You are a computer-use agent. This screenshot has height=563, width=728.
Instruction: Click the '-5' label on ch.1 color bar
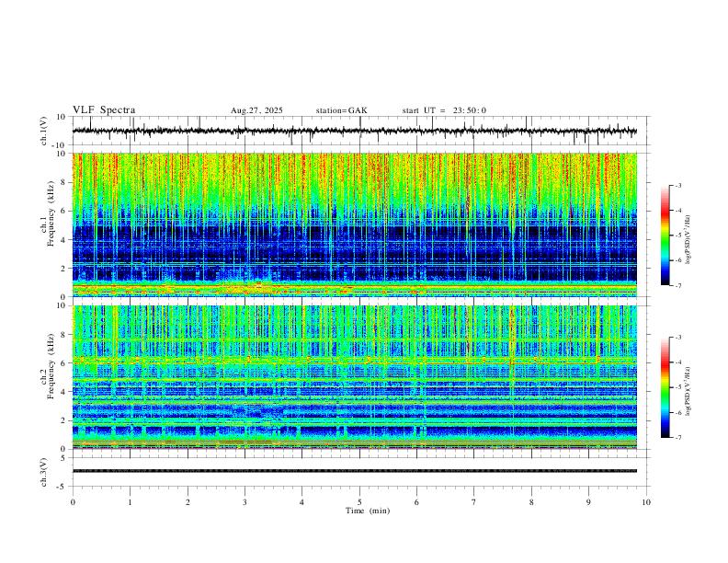click(x=677, y=236)
